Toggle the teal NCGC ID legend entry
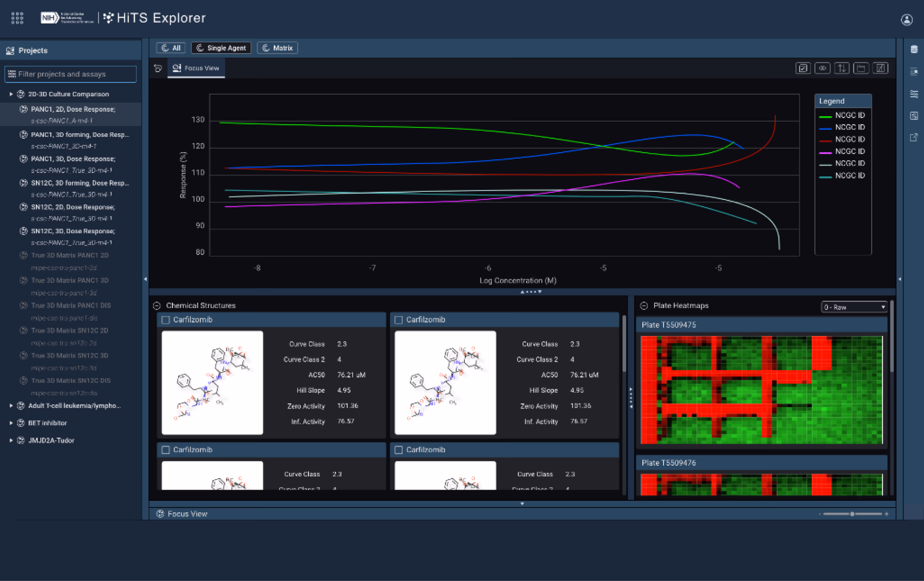This screenshot has height=581, width=924. pos(842,176)
